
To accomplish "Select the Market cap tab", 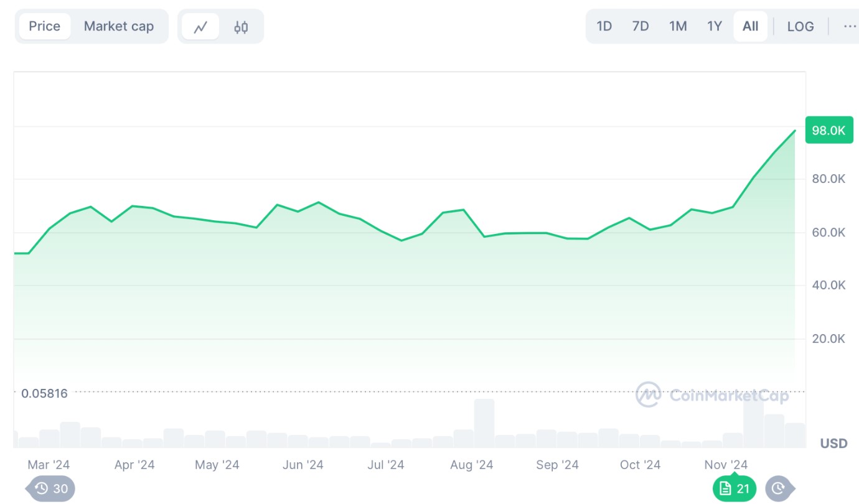I will (x=119, y=26).
